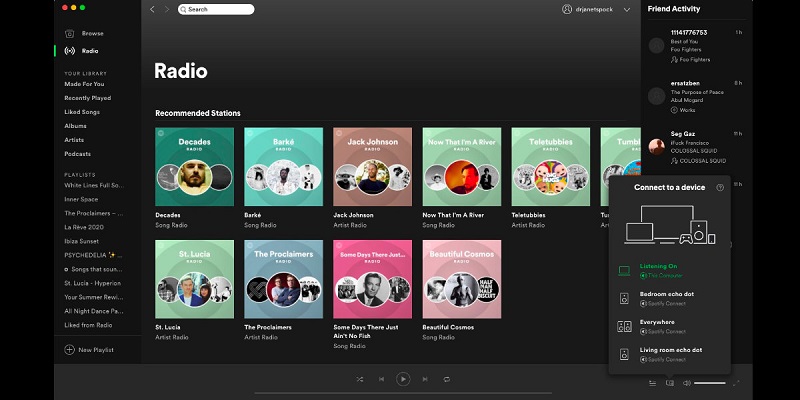
Task: Open Albums in library
Action: (x=76, y=126)
